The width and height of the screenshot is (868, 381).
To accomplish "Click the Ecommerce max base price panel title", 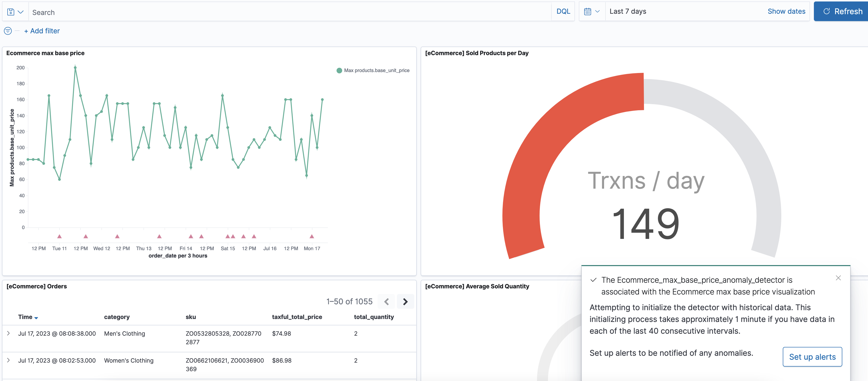I will tap(45, 53).
